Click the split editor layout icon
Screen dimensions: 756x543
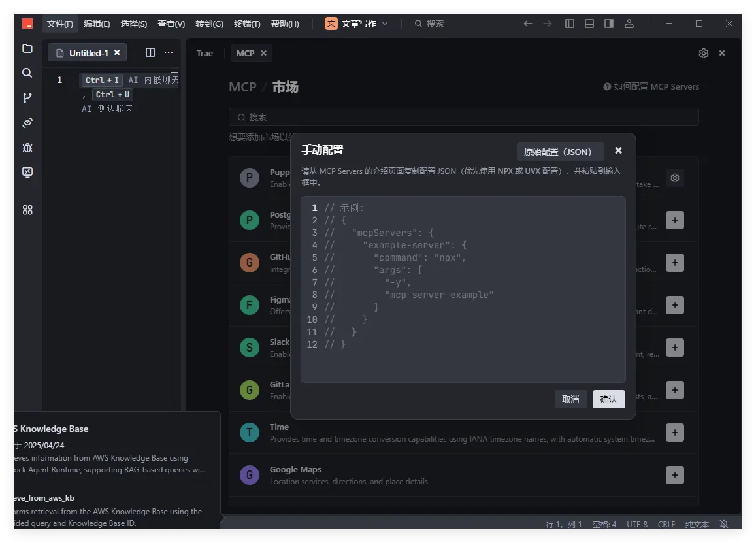tap(150, 53)
